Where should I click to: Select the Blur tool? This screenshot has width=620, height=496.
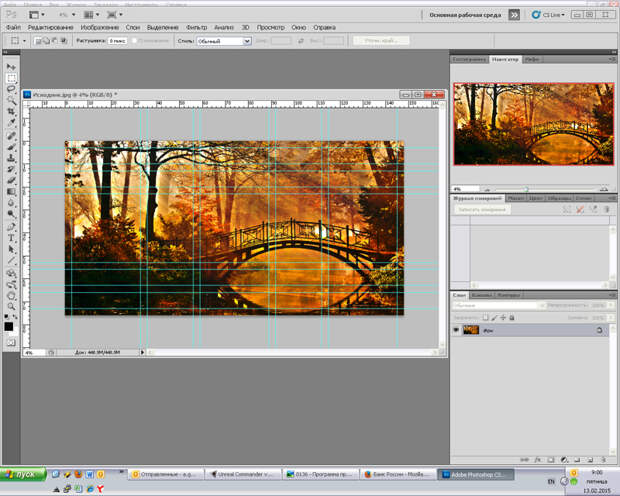11,203
